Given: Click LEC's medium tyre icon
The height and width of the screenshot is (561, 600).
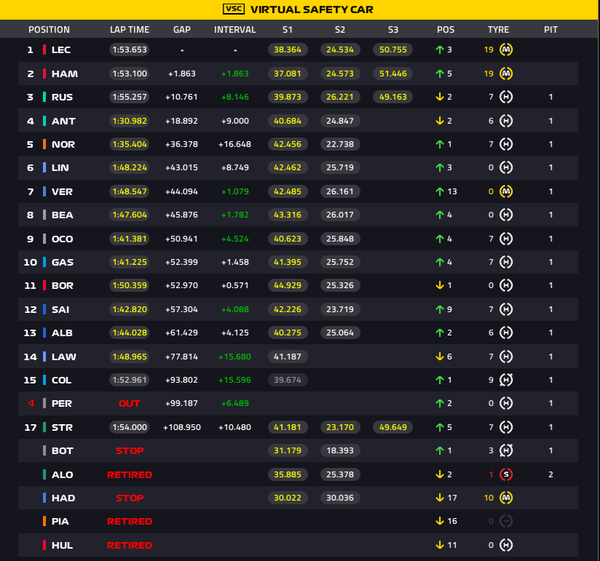Looking at the screenshot, I should click(506, 49).
